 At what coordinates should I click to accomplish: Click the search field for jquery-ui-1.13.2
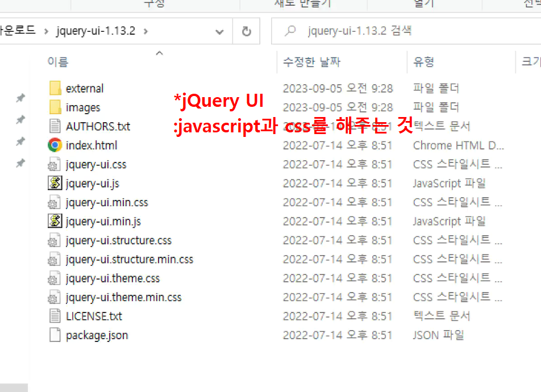(x=406, y=31)
